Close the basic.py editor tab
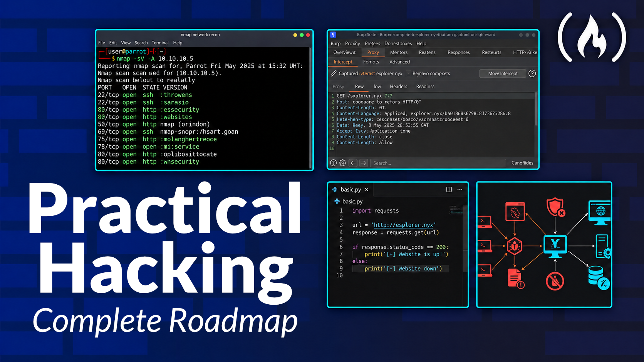Screen dimensions: 644x362 tap(367, 189)
